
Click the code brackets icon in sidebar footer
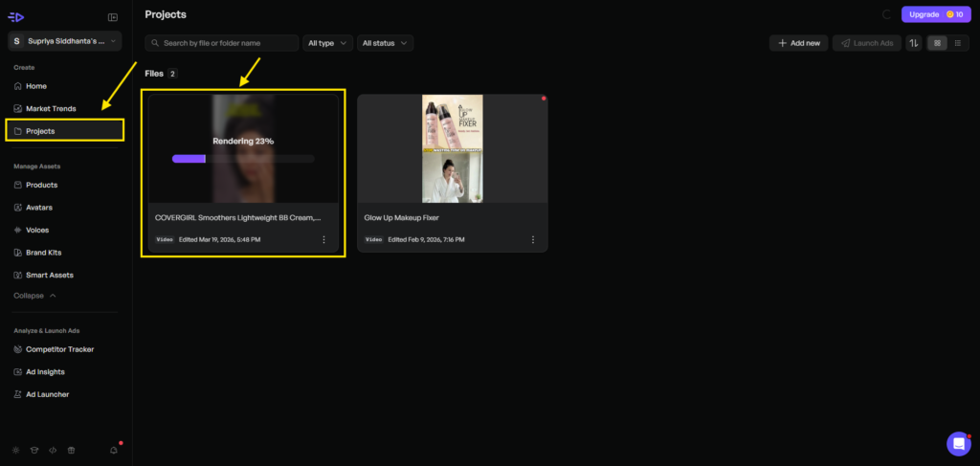click(52, 450)
